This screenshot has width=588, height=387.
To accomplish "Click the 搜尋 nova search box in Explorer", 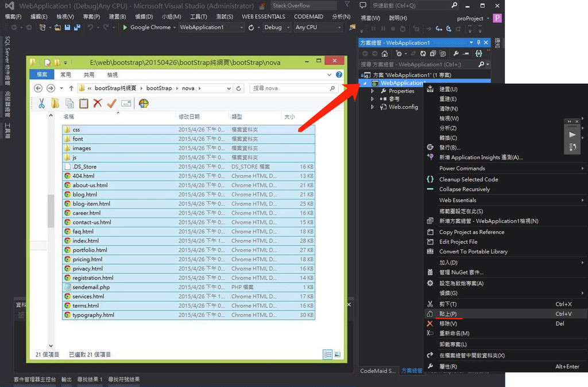I will click(x=290, y=88).
